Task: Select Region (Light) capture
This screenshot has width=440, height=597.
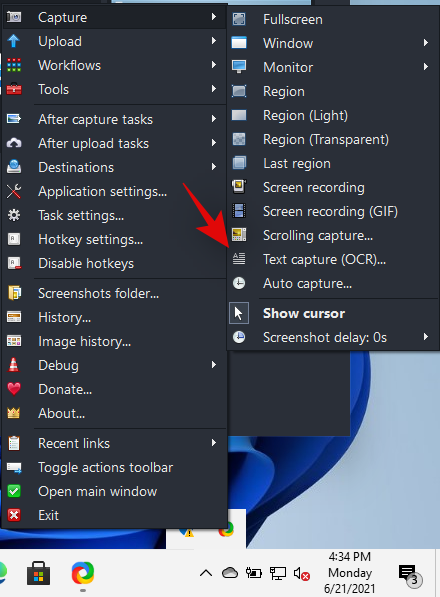Action: (333, 115)
